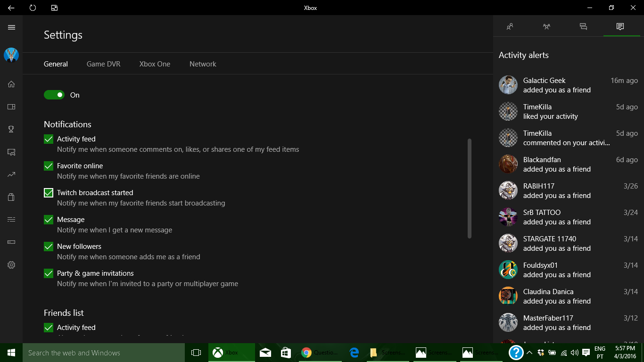Image resolution: width=644 pixels, height=362 pixels.
Task: Switch to the Game DVR tab
Action: coord(103,64)
